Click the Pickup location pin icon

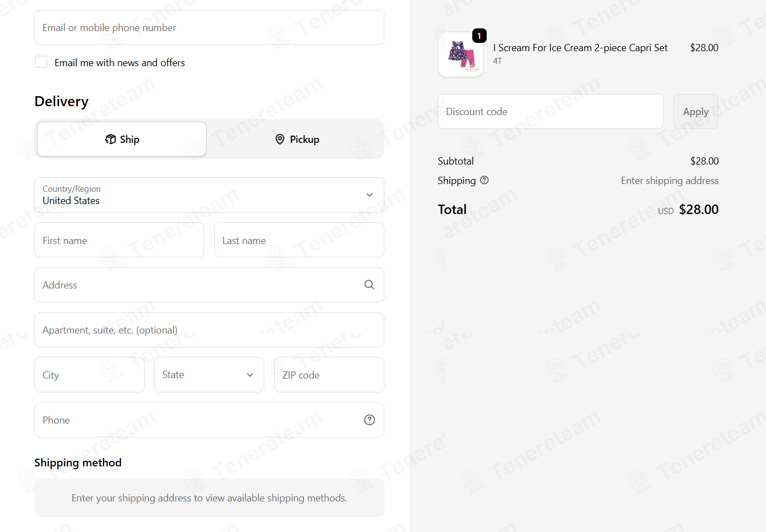(280, 139)
